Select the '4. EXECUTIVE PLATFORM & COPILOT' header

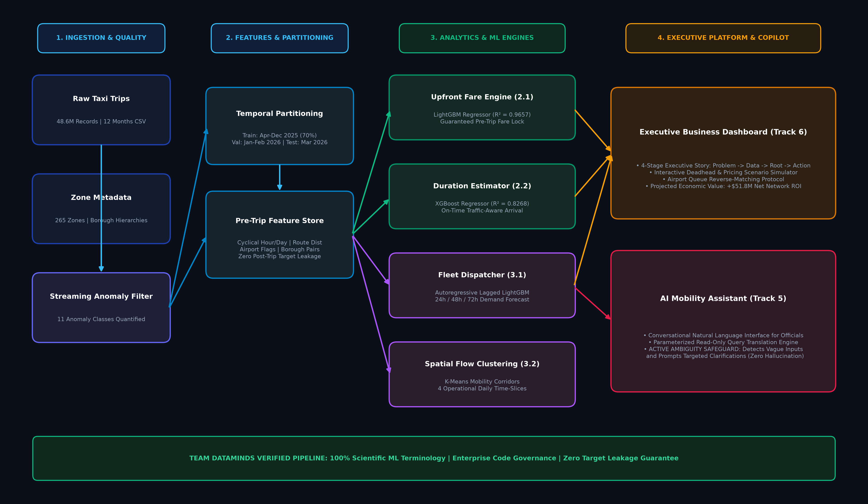click(x=723, y=38)
